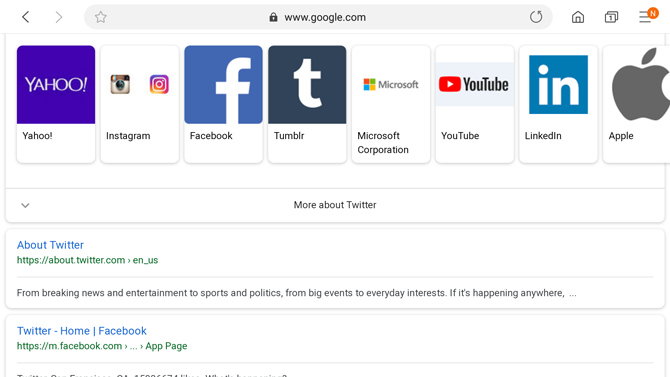Click the about.twitter.com URL line
The image size is (670, 377).
(88, 260)
